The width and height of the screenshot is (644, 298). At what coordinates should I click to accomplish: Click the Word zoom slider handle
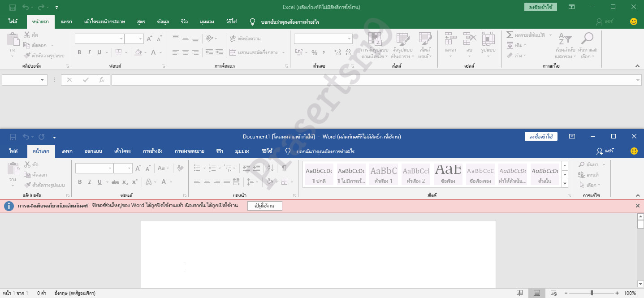coord(592,293)
